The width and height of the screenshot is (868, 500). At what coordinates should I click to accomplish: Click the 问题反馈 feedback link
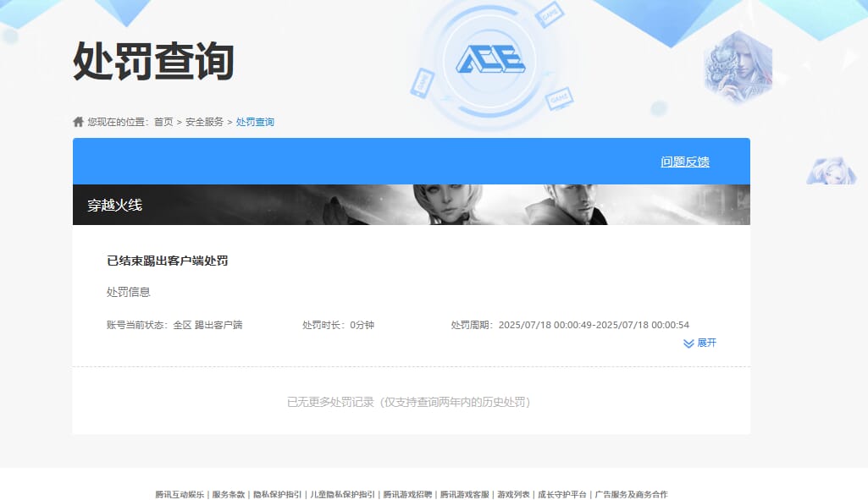pyautogui.click(x=686, y=161)
